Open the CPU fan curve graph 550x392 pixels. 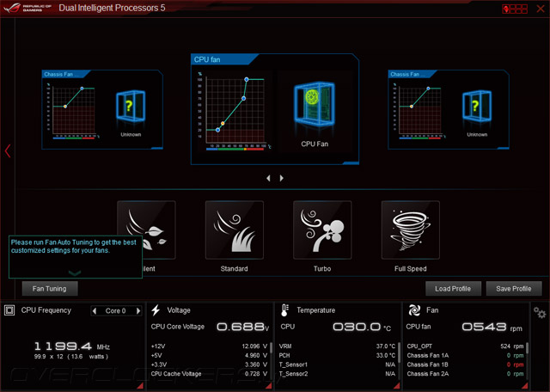click(235, 109)
